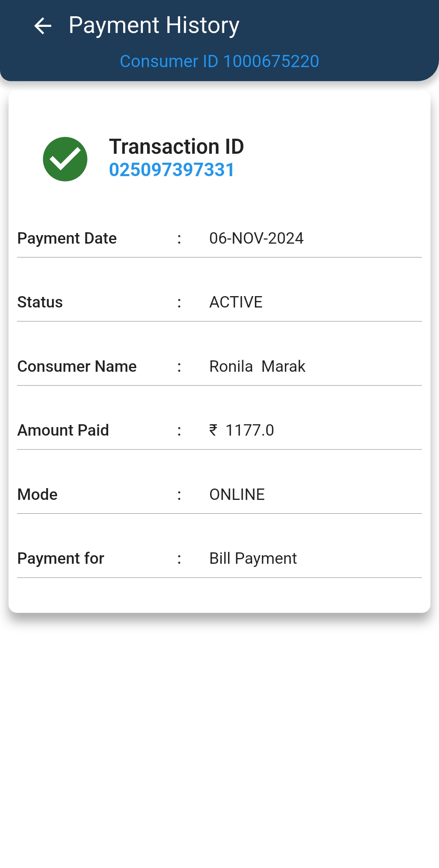Select the 06-NOV-2024 date value
The image size is (439, 868).
click(256, 238)
